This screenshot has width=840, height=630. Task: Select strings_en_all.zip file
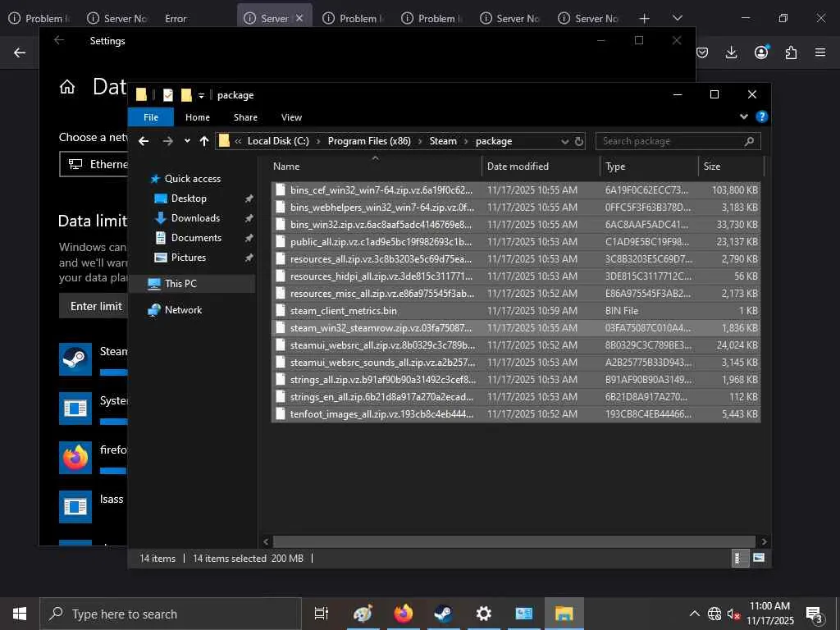click(x=516, y=397)
